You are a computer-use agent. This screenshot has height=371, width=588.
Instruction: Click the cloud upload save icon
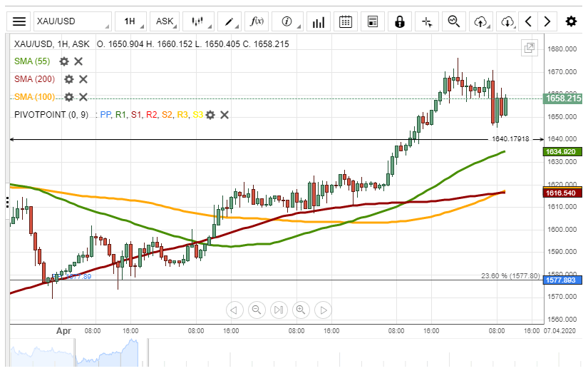tap(481, 21)
